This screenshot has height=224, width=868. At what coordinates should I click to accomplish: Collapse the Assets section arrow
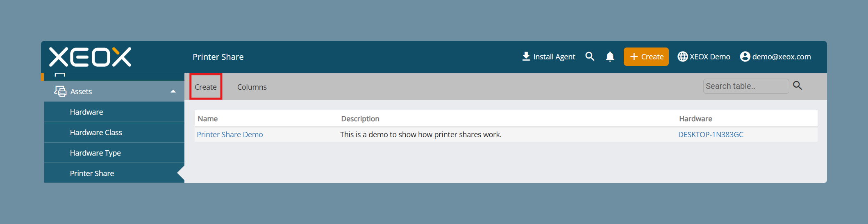[x=173, y=91]
